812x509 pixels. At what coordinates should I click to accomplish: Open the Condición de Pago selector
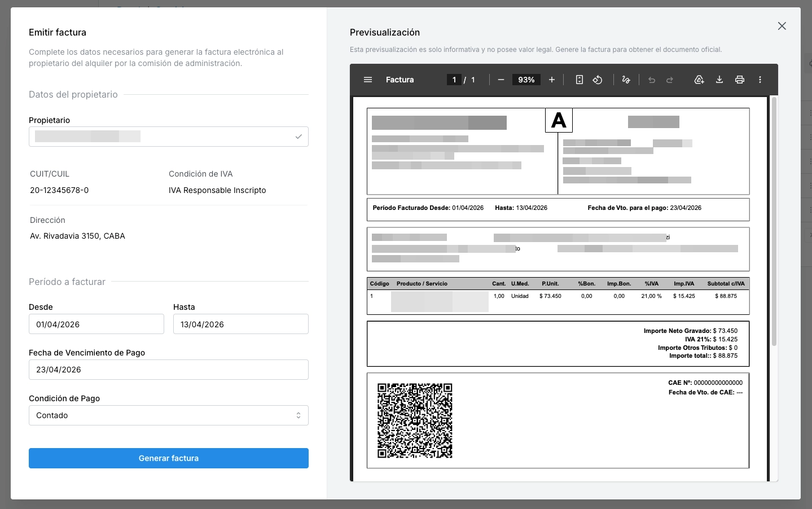coord(169,415)
